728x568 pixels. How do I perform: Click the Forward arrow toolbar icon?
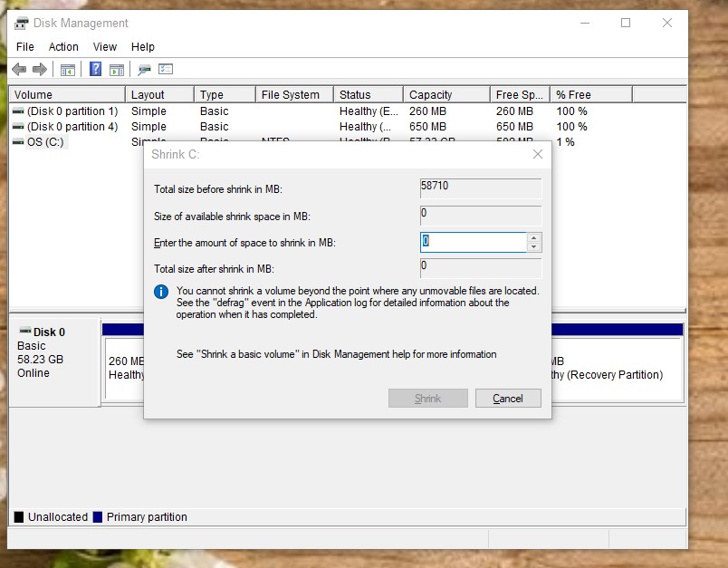pos(40,70)
